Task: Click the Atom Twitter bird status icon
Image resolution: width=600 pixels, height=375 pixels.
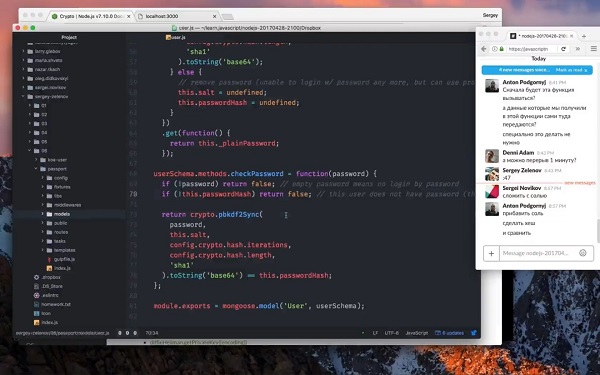Action: coord(474,333)
